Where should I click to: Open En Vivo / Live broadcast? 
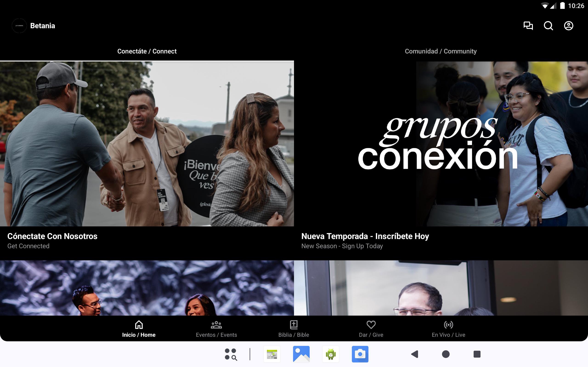[448, 329]
